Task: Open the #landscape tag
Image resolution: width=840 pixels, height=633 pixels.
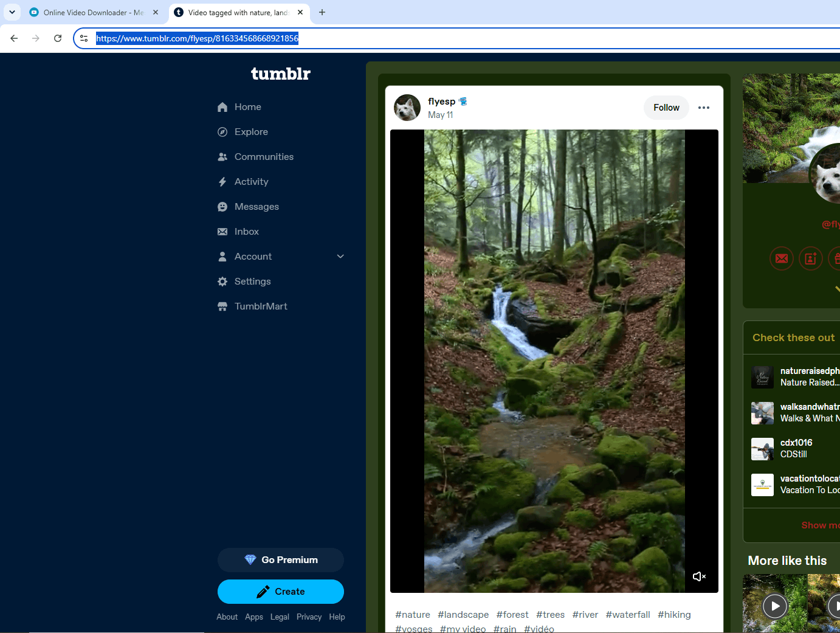Action: point(463,615)
